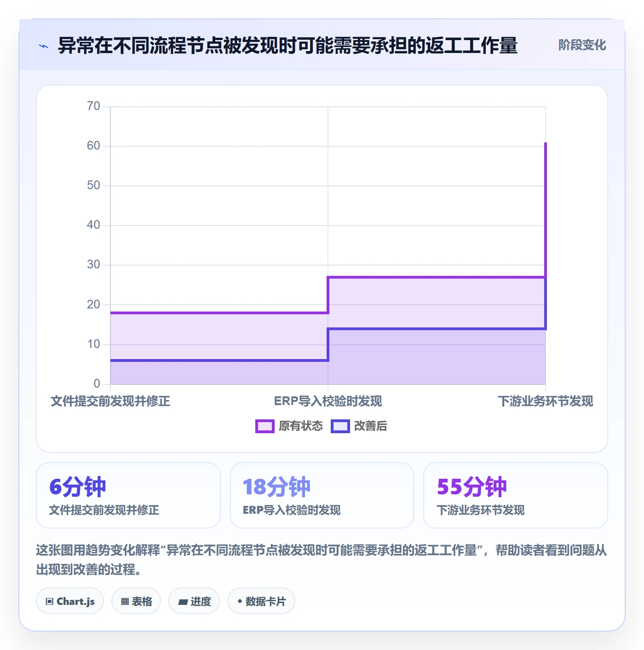
Task: Click the diamond icon in 数据卡片 chip
Action: coord(240,601)
